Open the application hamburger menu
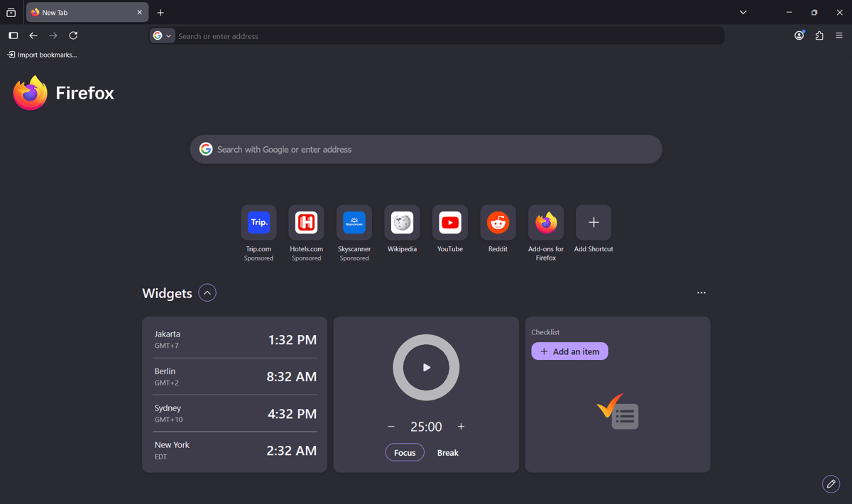The image size is (852, 504). (839, 35)
